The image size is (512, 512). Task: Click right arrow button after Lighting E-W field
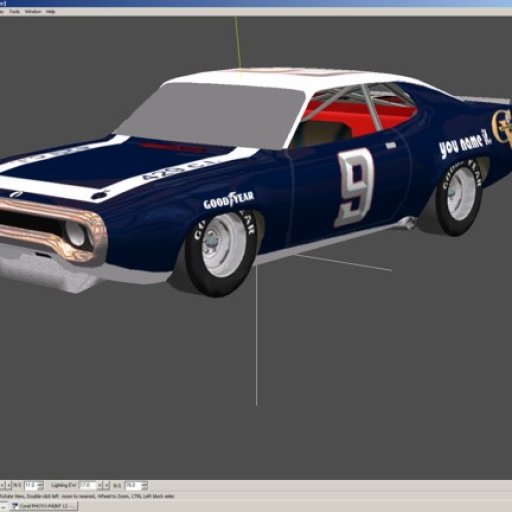tap(106, 485)
